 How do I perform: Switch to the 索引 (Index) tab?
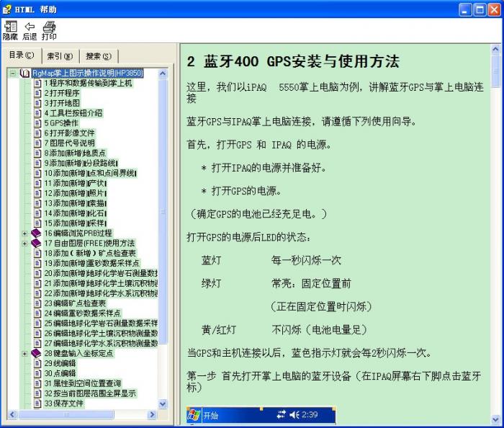[59, 56]
